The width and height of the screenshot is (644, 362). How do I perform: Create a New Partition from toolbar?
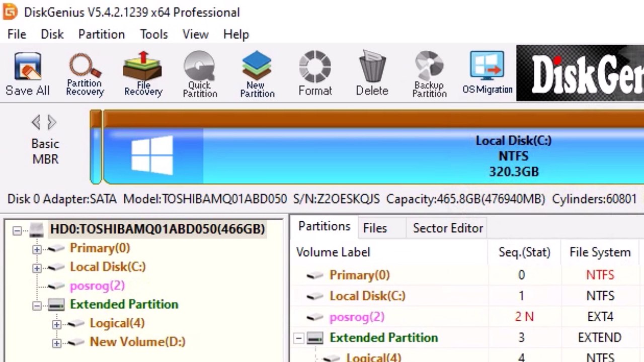coord(257,74)
